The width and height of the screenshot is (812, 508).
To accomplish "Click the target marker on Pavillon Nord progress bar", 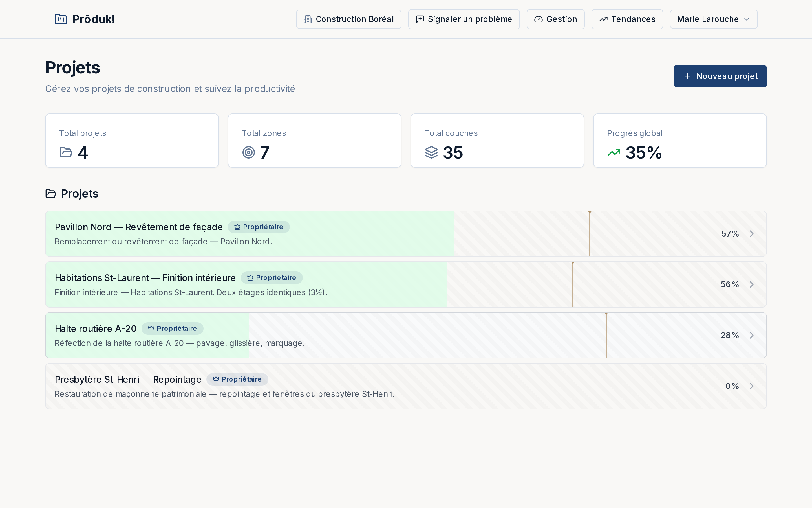I will (590, 233).
